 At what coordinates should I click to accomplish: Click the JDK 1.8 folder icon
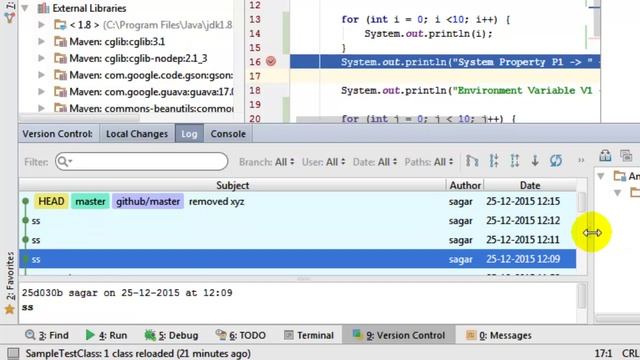(x=60, y=25)
